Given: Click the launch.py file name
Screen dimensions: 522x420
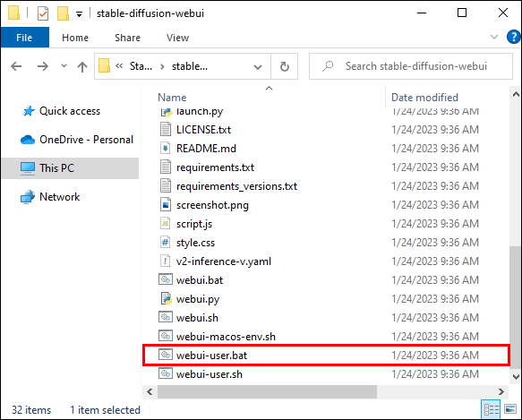Looking at the screenshot, I should (x=200, y=112).
